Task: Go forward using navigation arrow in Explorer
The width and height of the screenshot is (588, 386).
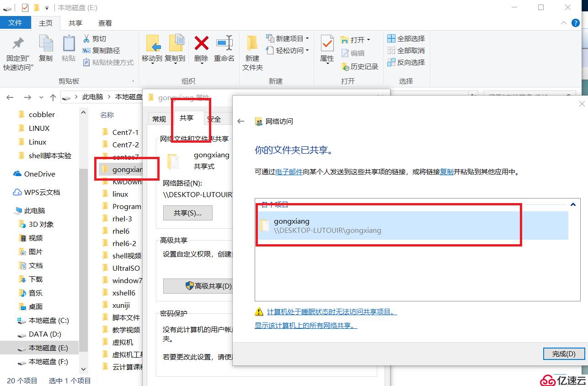Action: (x=27, y=97)
